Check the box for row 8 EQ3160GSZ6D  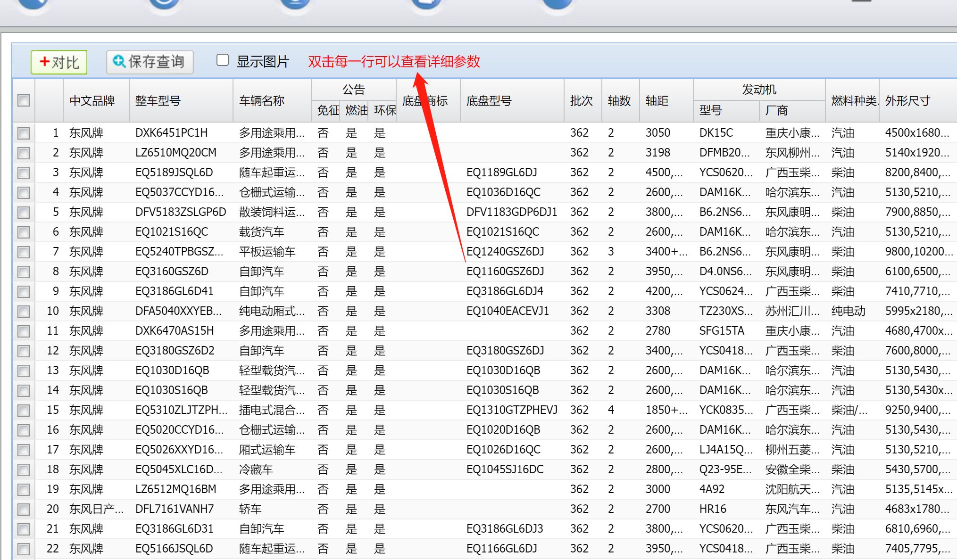(24, 272)
